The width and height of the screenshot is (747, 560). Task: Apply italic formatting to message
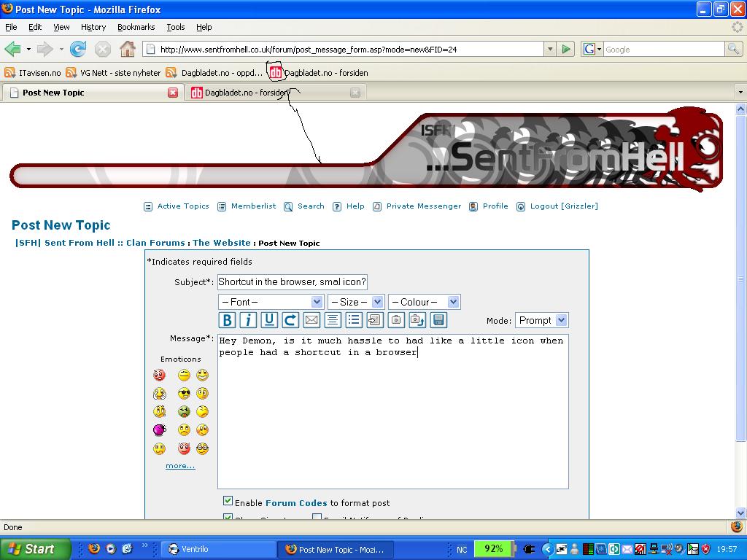pos(248,320)
